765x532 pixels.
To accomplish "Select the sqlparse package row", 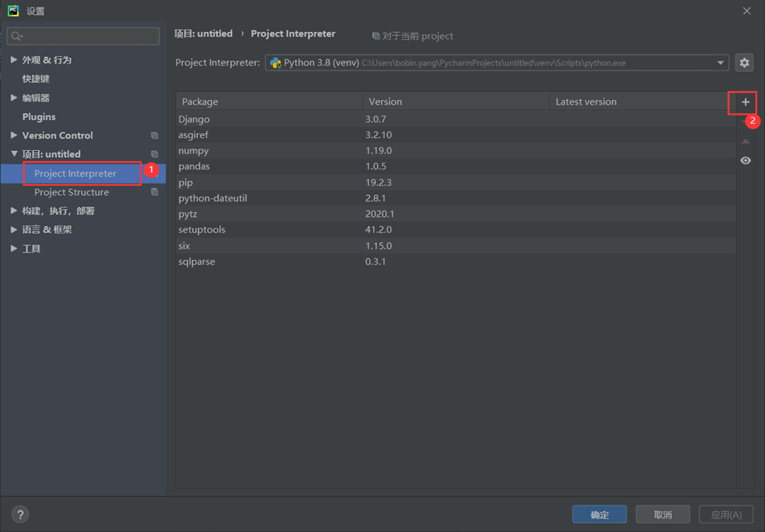I will point(456,261).
